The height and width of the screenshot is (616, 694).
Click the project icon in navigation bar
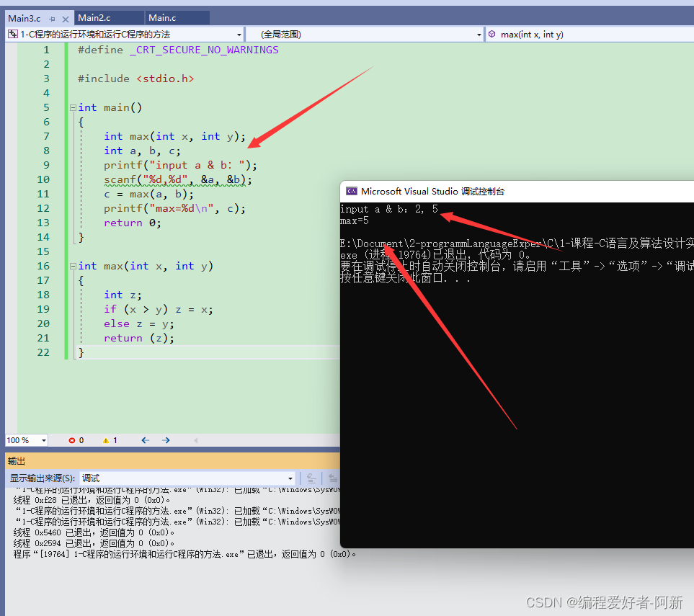click(13, 34)
